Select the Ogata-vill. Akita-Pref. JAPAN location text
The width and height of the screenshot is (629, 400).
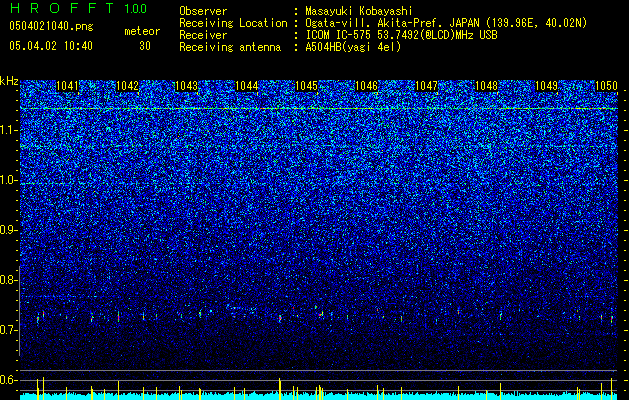pos(446,23)
